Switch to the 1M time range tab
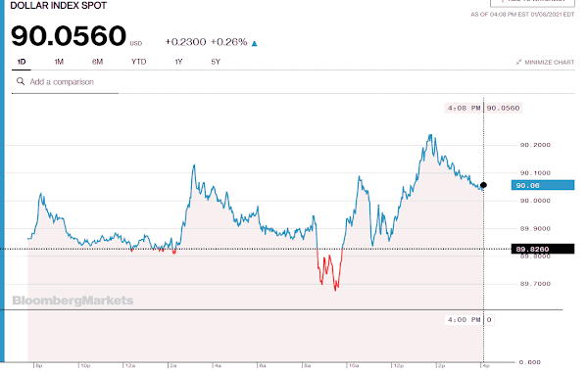This screenshot has width=588, height=373. click(59, 62)
